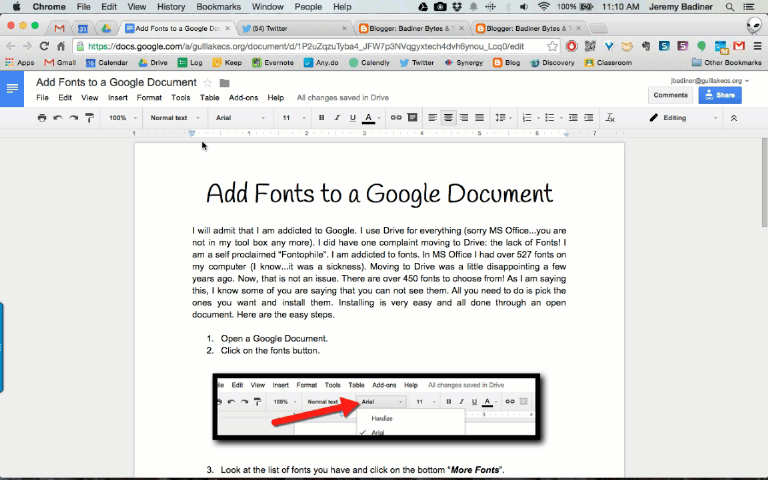
Task: Open the Docs home sidebar icon
Action: click(12, 89)
